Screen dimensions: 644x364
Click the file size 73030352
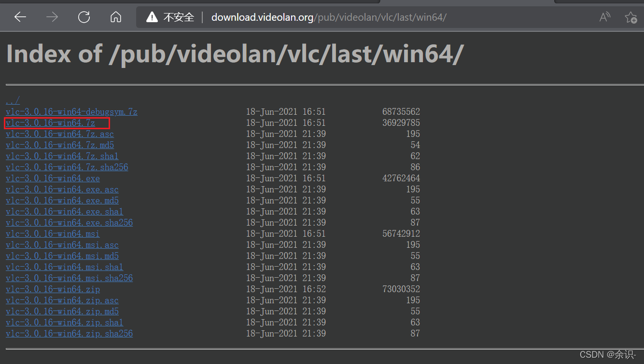401,289
